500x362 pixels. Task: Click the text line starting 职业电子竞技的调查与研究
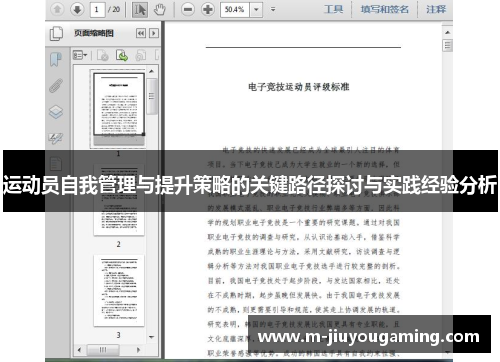pos(303,237)
